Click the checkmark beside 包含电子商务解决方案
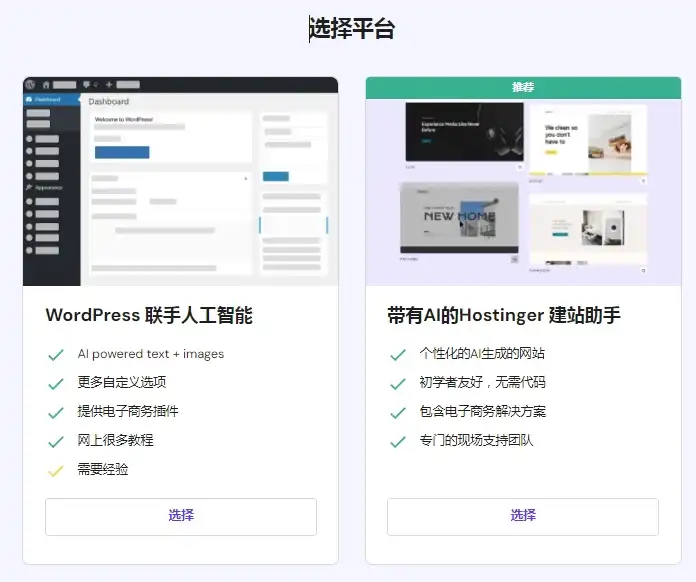The height and width of the screenshot is (582, 696). coord(398,412)
